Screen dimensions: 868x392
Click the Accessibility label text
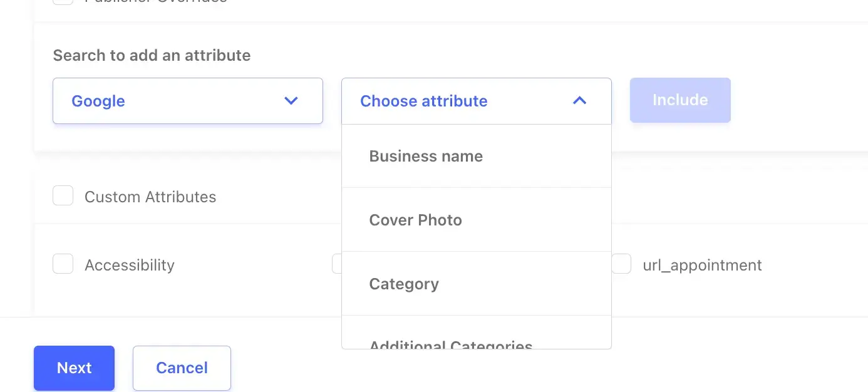[130, 265]
